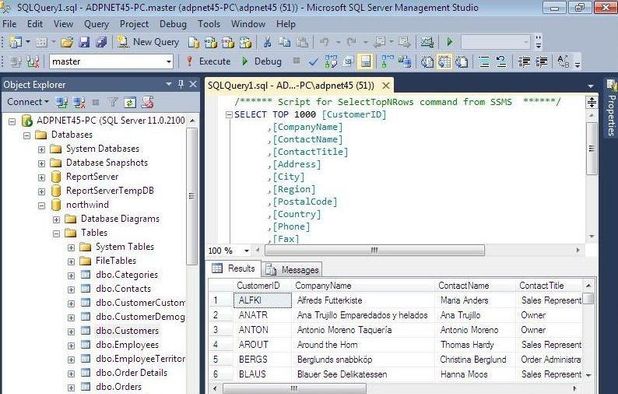Click the New Query toolbar button
The height and width of the screenshot is (394, 618).
(x=148, y=42)
